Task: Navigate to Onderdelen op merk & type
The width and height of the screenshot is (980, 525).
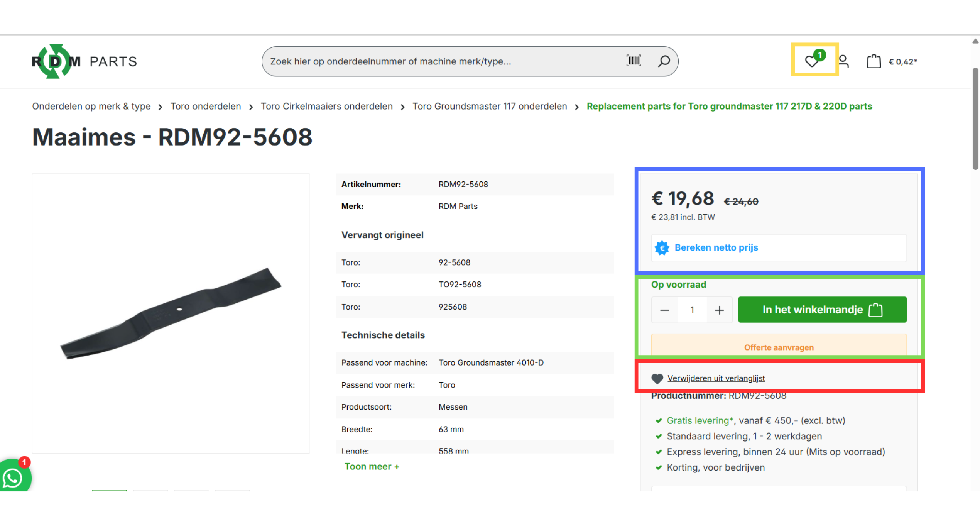Action: tap(91, 106)
